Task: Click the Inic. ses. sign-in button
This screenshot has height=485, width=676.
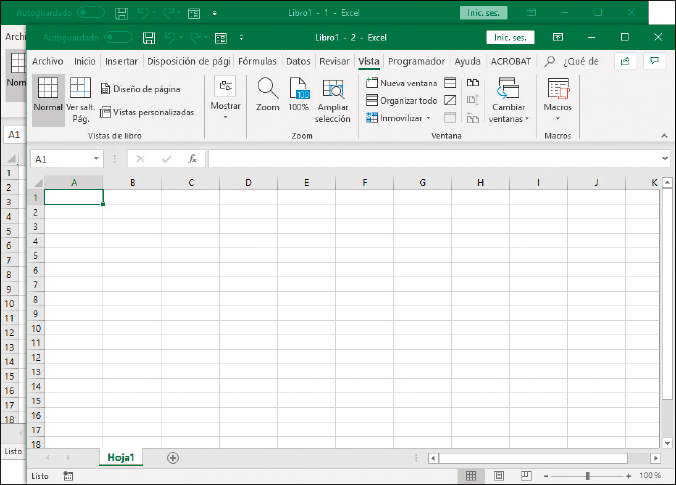Action: [x=510, y=37]
